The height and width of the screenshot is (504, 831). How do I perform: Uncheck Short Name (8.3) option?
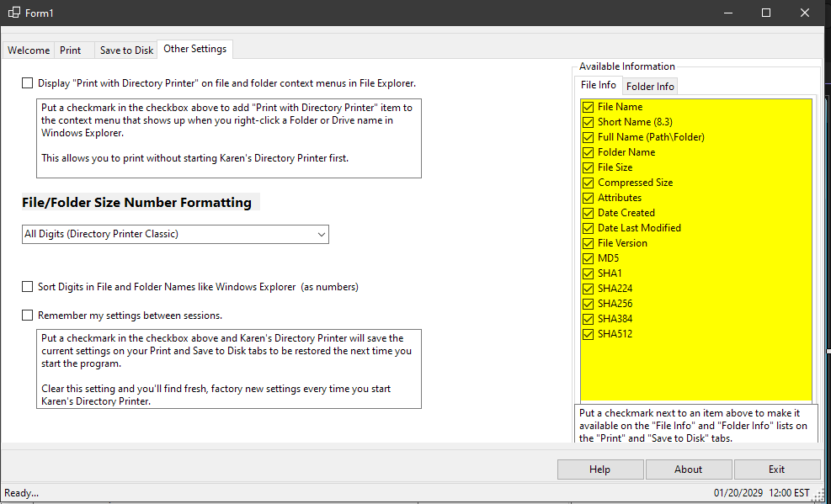(588, 122)
